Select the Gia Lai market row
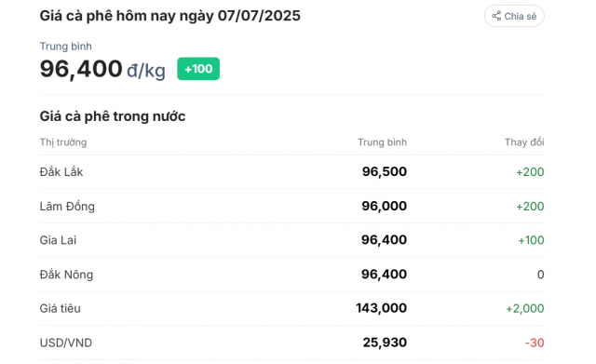Image resolution: width=596 pixels, height=364 pixels. (291, 240)
